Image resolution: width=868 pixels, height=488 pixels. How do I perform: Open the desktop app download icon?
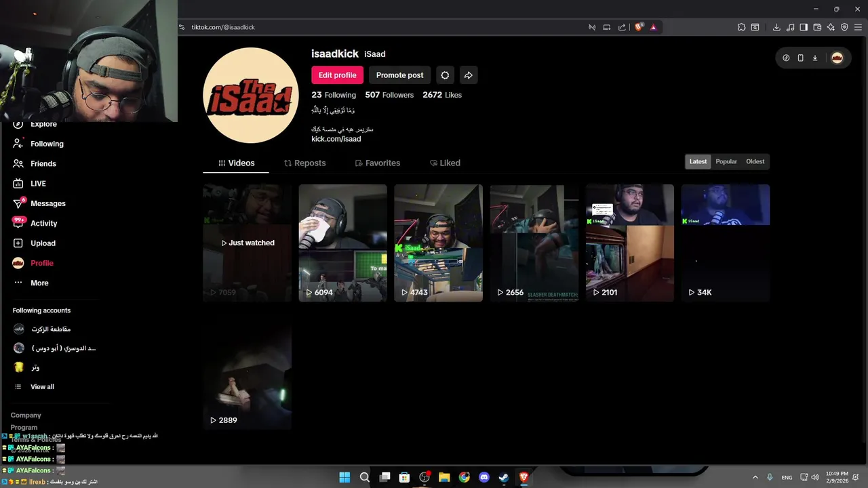[815, 58]
